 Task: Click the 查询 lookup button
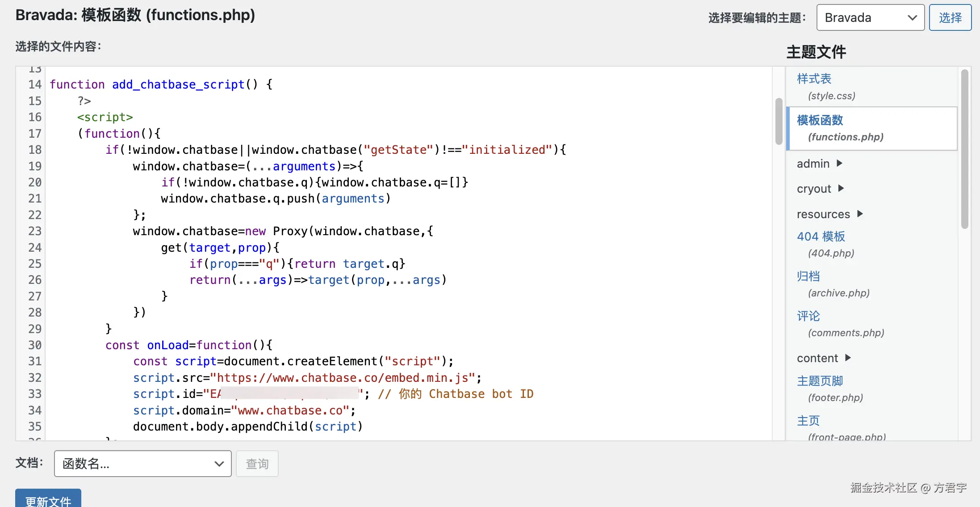click(257, 464)
